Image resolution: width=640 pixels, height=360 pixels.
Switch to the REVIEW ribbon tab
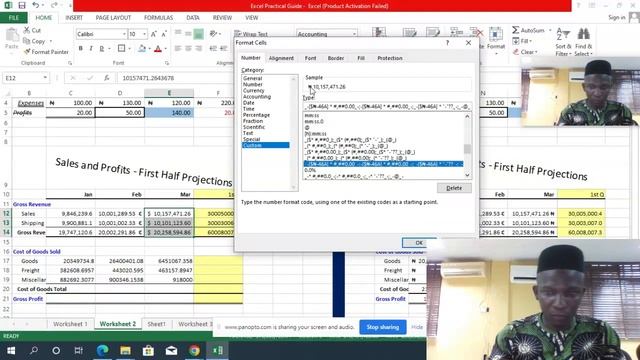coord(222,18)
